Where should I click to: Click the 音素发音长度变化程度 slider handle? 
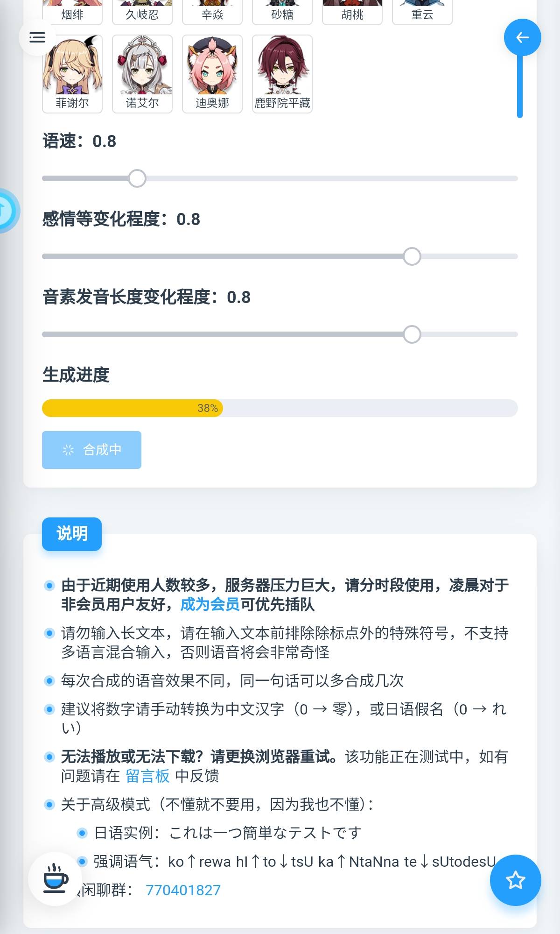[x=412, y=334]
